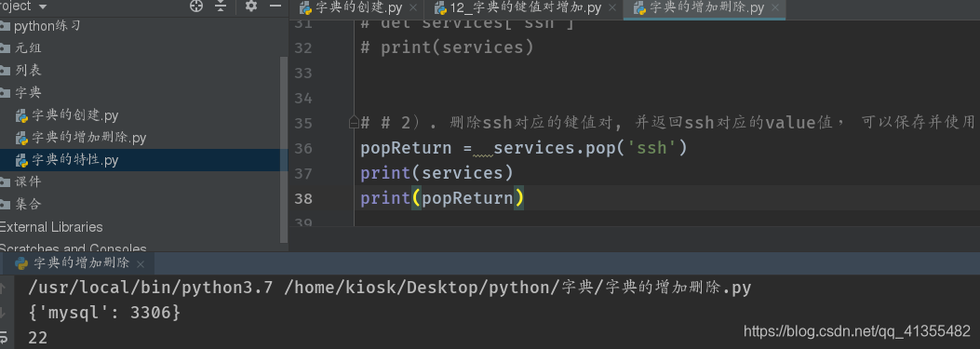Screen dimensions: 980x349
Task: Click the 字典的创建.py Python file icon in tree
Action: (22, 115)
